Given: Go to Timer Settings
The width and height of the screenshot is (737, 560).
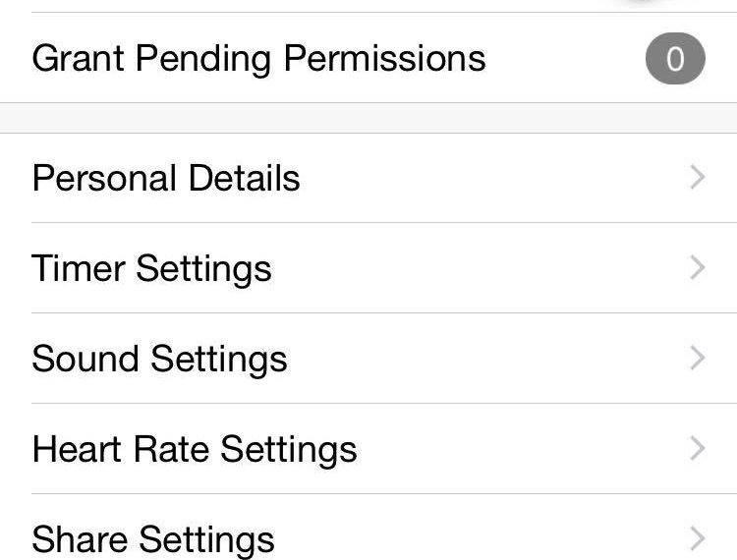Looking at the screenshot, I should pyautogui.click(x=368, y=268).
